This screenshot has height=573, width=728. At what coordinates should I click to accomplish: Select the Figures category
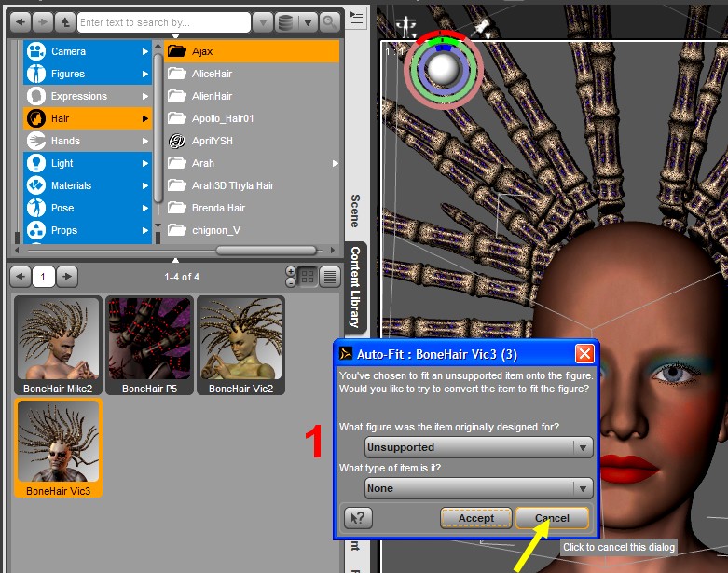tap(88, 74)
